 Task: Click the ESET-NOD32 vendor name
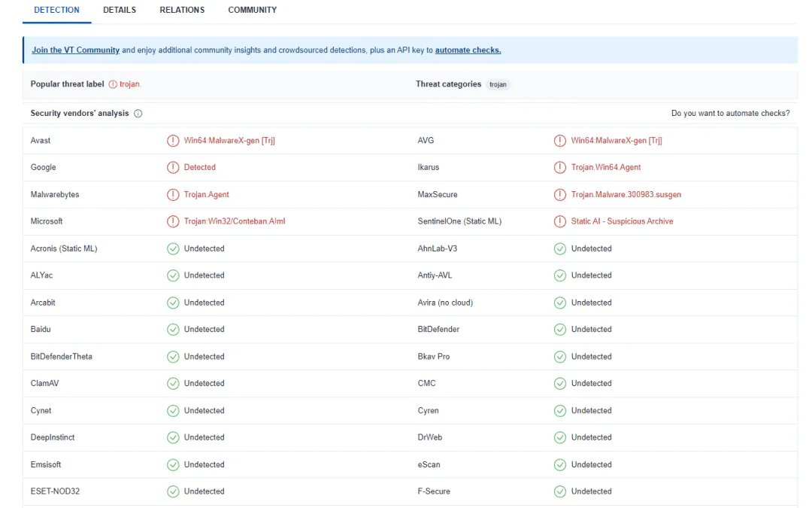(x=55, y=491)
